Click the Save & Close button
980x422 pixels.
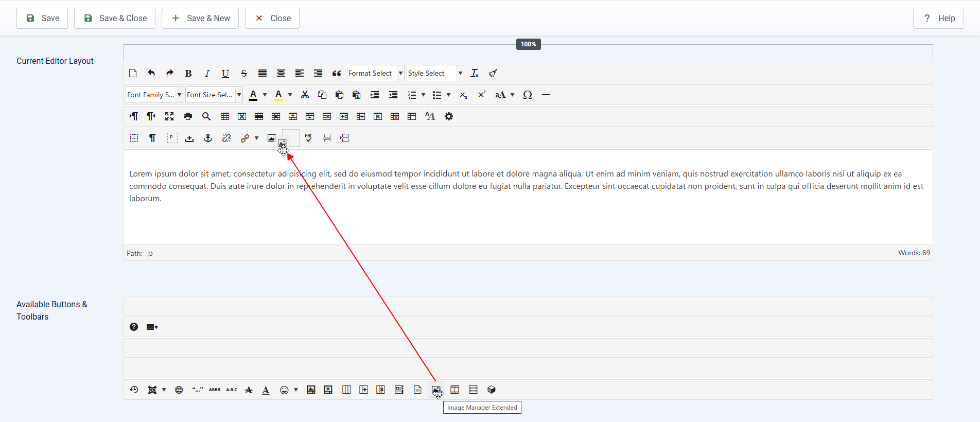[115, 18]
